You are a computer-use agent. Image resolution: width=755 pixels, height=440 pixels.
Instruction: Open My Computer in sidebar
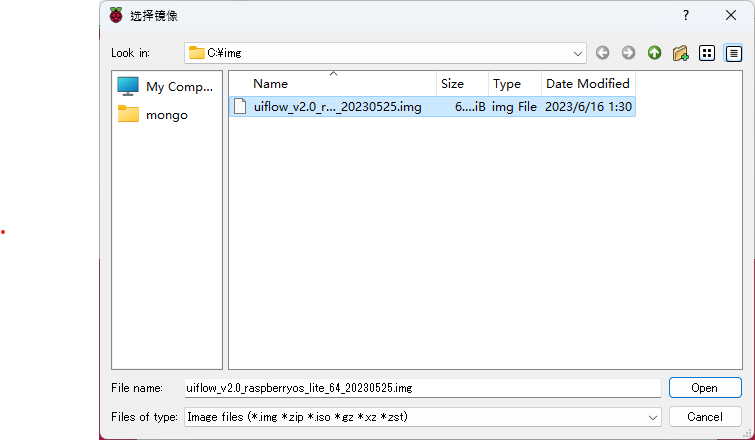(165, 87)
